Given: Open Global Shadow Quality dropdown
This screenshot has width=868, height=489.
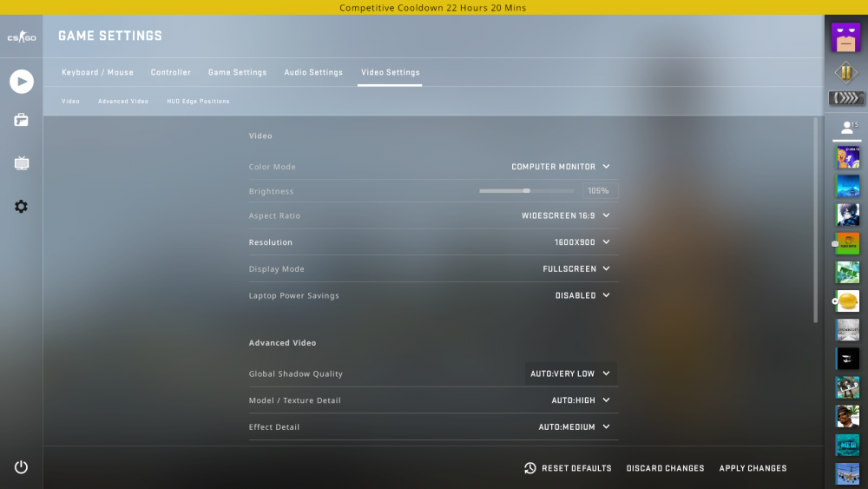Looking at the screenshot, I should [570, 373].
